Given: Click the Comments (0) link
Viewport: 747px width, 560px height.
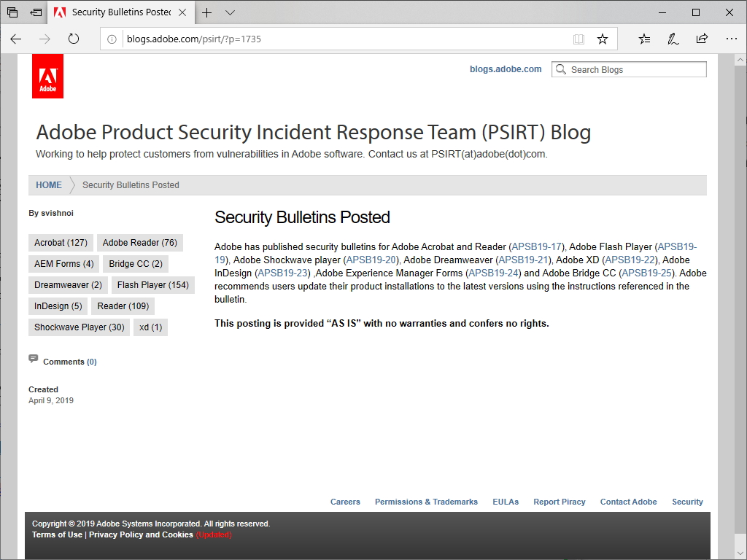Looking at the screenshot, I should click(x=69, y=362).
